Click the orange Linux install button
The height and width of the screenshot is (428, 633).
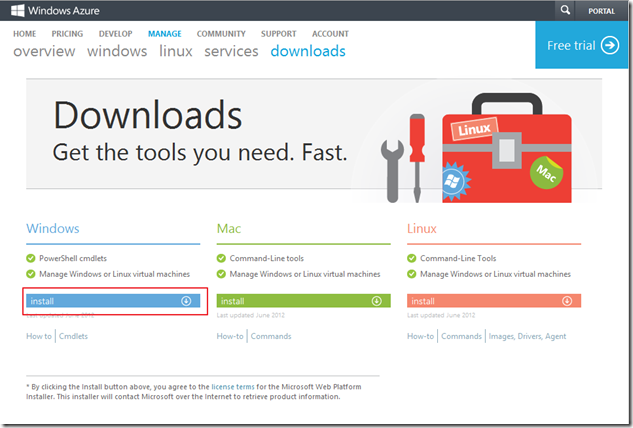[x=494, y=301]
